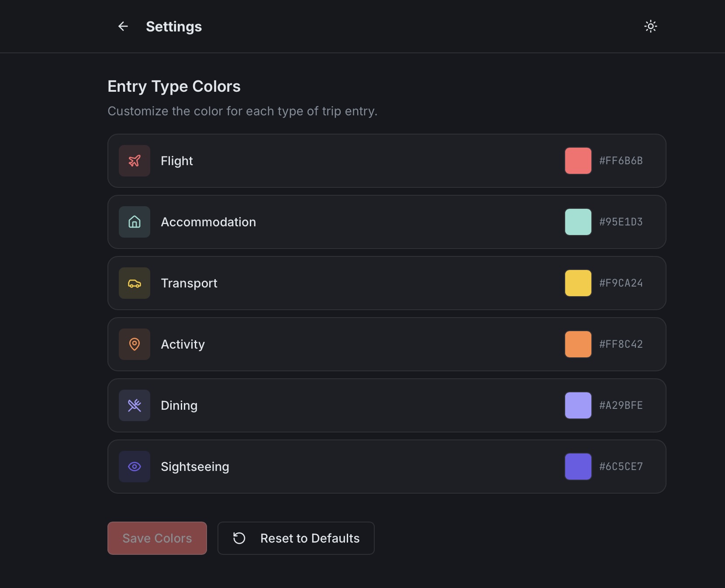Image resolution: width=725 pixels, height=588 pixels.
Task: Open the Flight red color swatch
Action: [x=578, y=161]
